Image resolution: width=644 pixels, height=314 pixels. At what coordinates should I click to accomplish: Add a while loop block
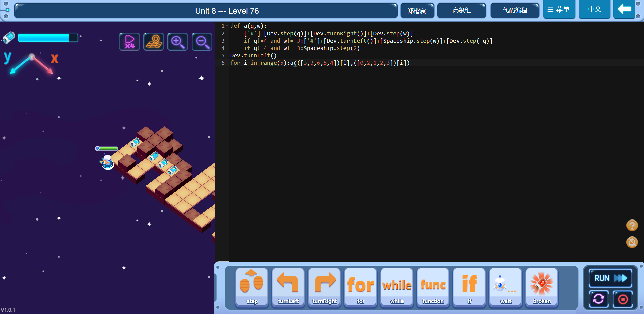(x=397, y=287)
